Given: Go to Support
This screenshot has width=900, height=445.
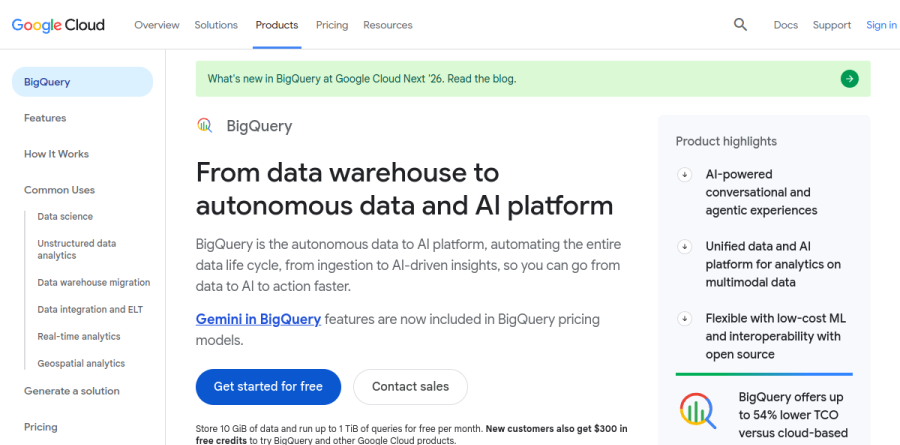Looking at the screenshot, I should 832,25.
